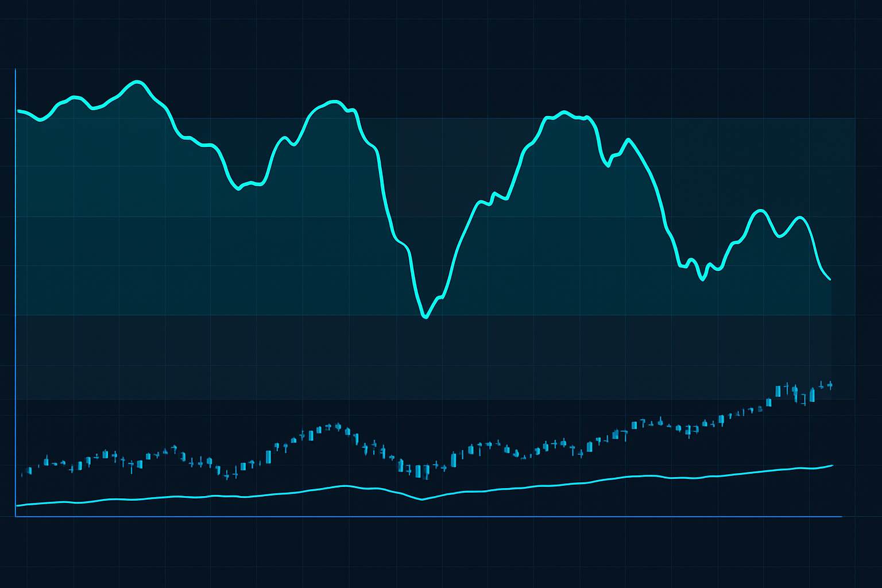Select the starting point of the cyan line
Viewport: 882px width, 588px height.
[17, 111]
